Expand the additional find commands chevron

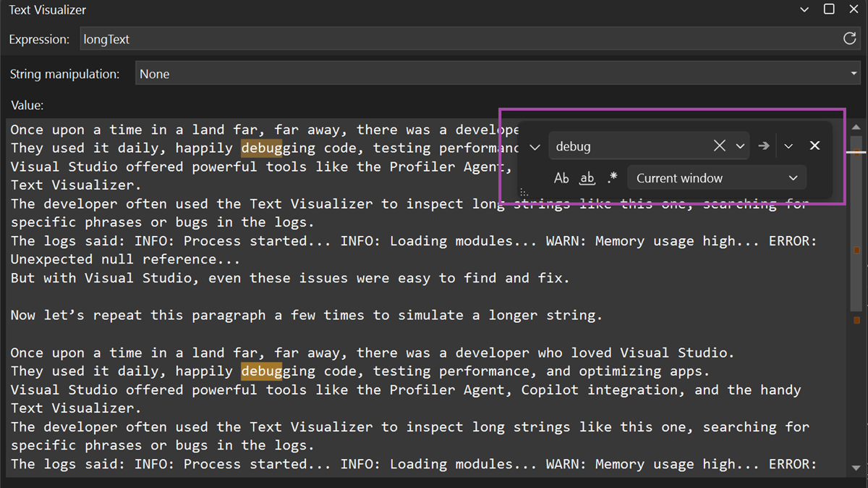point(788,146)
